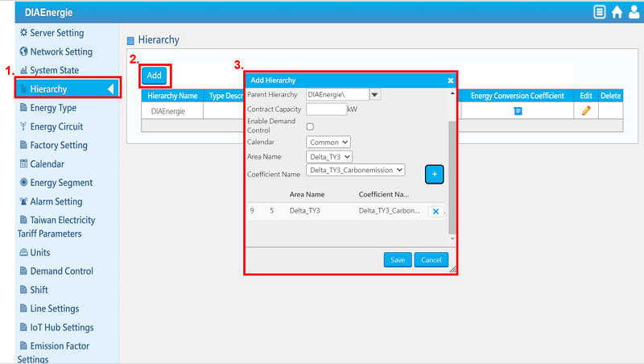Screen dimensions: 644x364
Task: Open Factory Setting menu item
Action: coord(59,145)
